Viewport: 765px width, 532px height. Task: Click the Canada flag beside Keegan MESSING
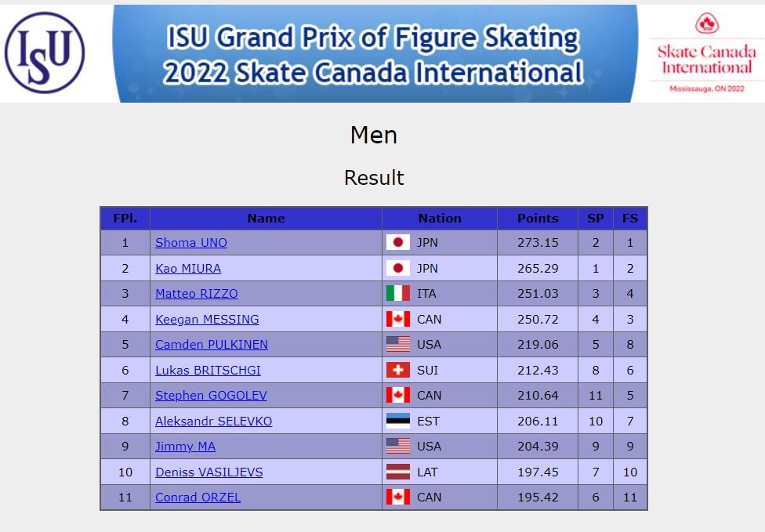397,319
